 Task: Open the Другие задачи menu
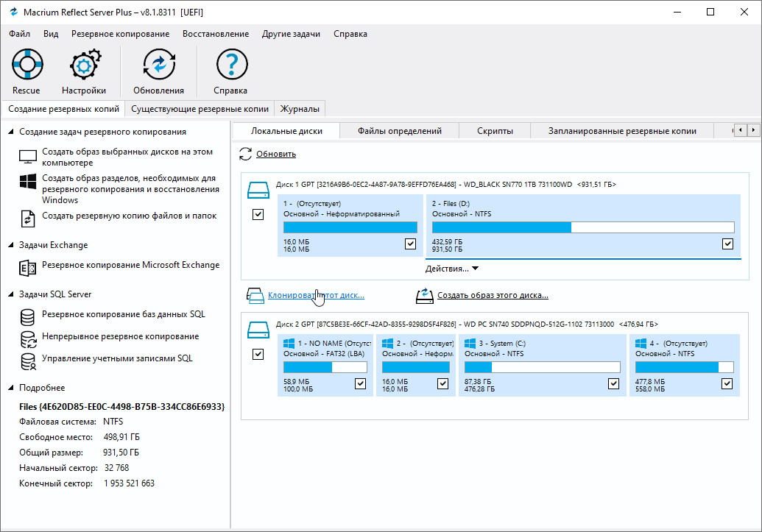(291, 34)
